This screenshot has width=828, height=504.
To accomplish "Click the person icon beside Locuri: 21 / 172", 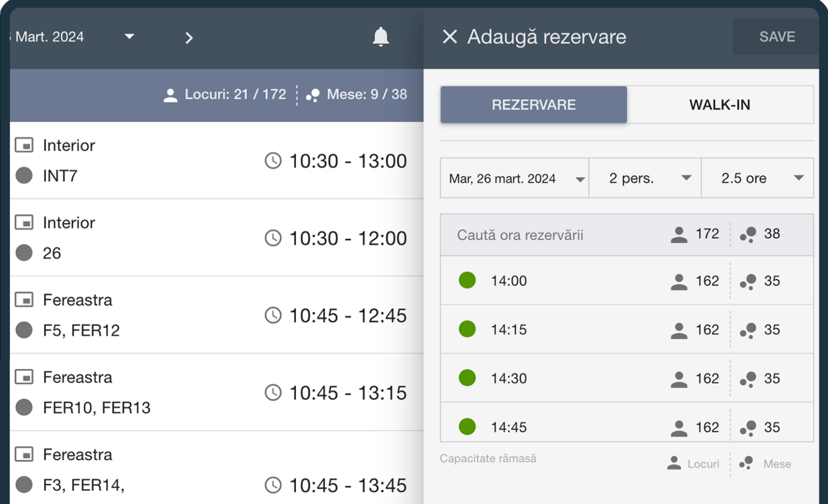I will click(x=170, y=95).
